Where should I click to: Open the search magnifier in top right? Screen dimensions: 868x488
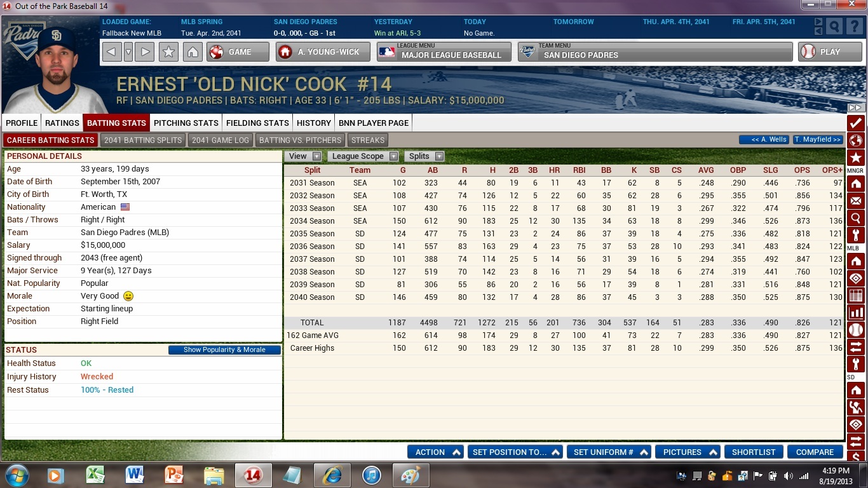(834, 26)
